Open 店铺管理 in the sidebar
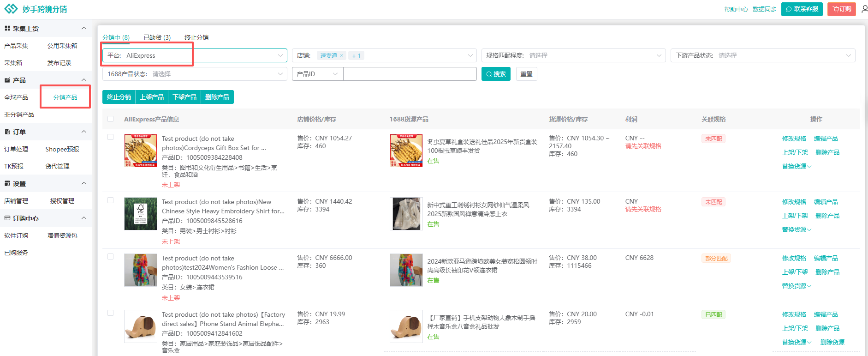The height and width of the screenshot is (356, 868). click(x=16, y=201)
